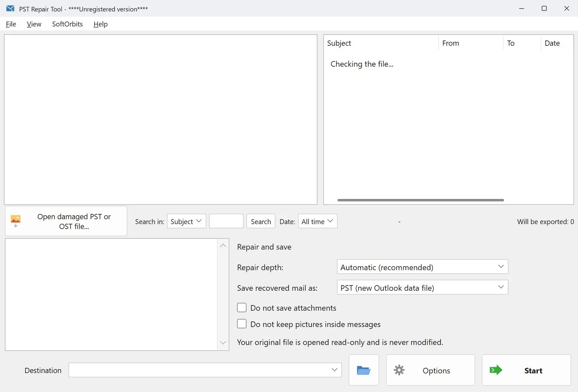The image size is (578, 392).
Task: Expand the Save recovered mail as dropdown
Action: click(x=422, y=287)
